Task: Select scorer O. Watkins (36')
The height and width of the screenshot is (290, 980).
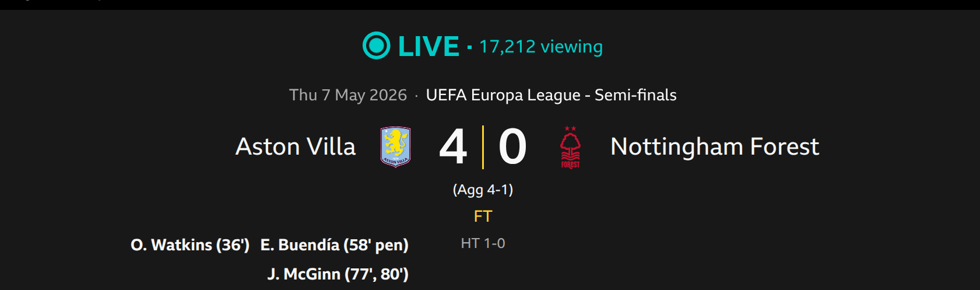Action: (190, 245)
